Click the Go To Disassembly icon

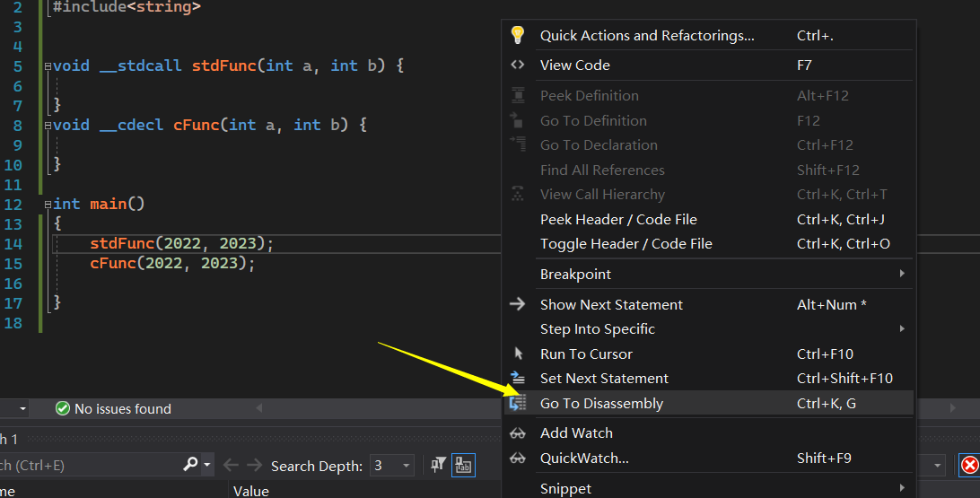click(517, 404)
